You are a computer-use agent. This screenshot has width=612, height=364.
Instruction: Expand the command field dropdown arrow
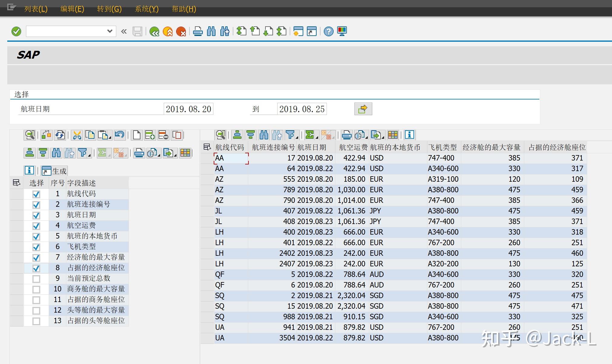tap(110, 31)
